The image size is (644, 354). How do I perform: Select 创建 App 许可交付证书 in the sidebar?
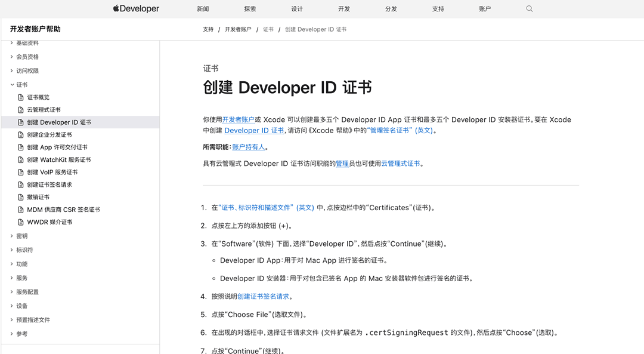(x=57, y=147)
